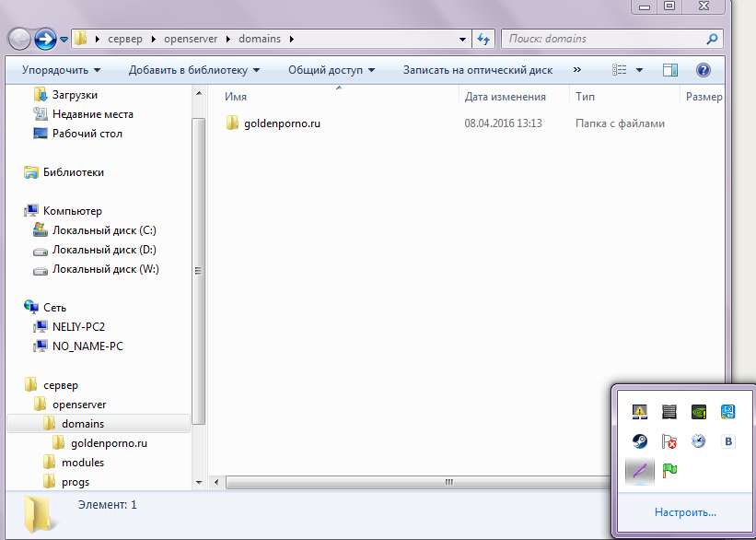This screenshot has height=540, width=756.
Task: Click Записать на оптический диск
Action: [x=477, y=70]
